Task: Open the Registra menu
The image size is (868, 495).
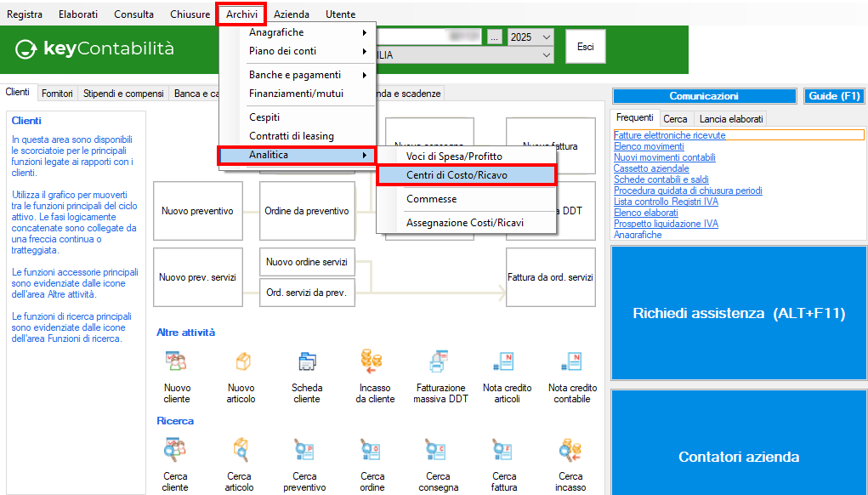Action: [x=25, y=14]
